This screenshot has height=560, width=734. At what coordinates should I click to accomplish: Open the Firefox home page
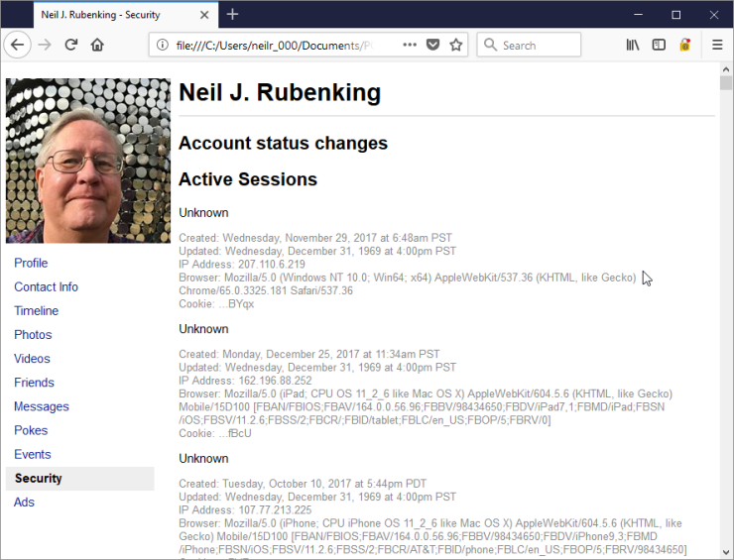97,45
